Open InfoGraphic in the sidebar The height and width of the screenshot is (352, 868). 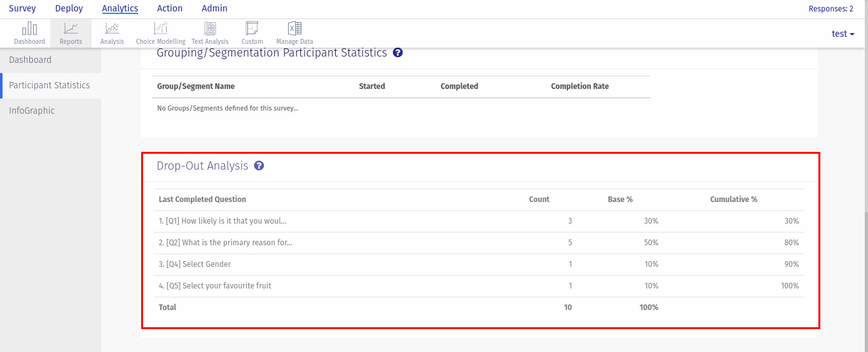coord(32,111)
